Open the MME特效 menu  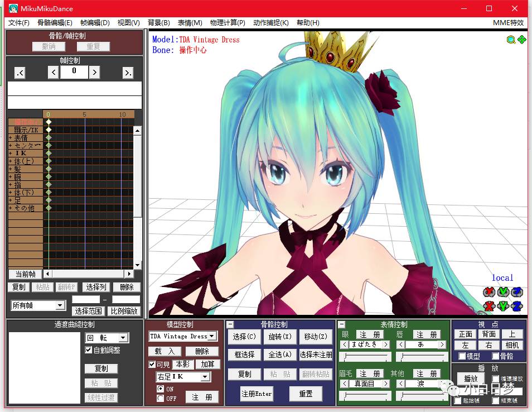click(x=508, y=23)
